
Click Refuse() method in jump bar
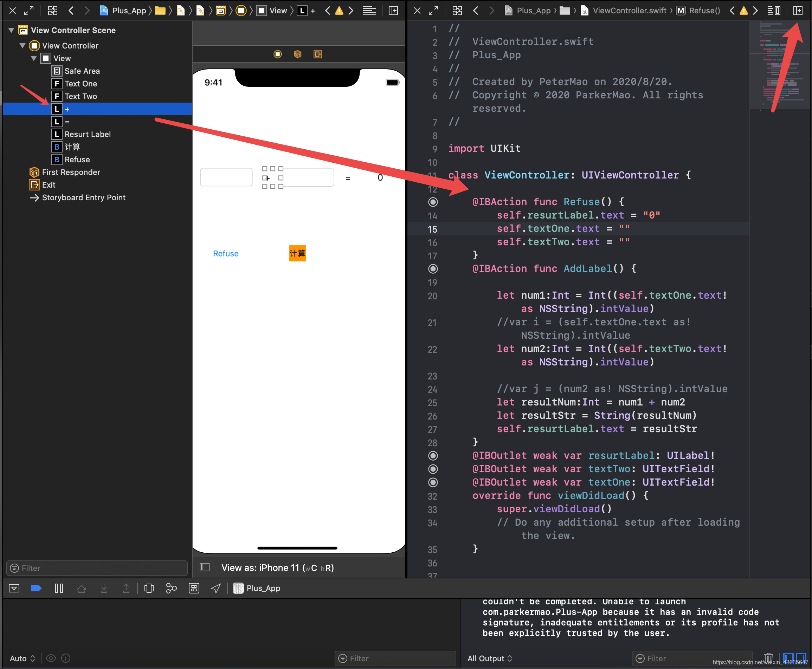click(x=704, y=11)
